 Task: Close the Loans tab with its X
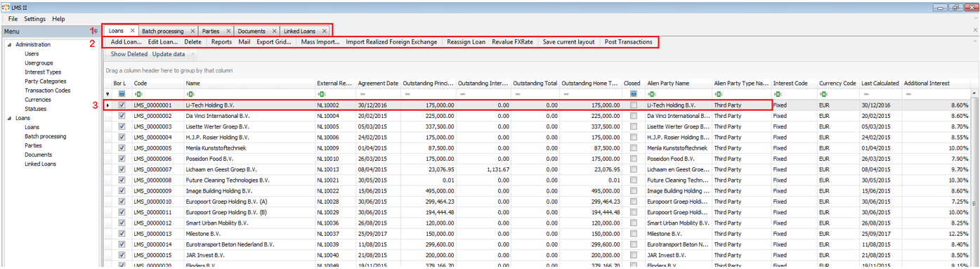132,31
